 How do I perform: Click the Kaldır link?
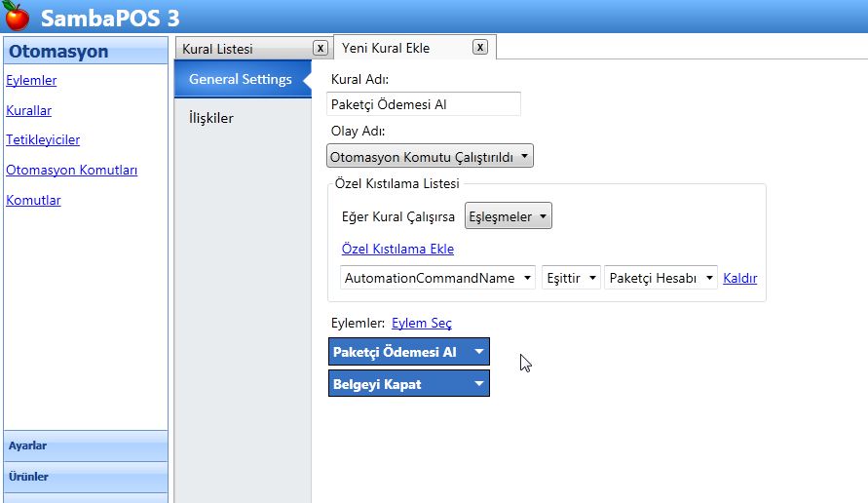(x=739, y=278)
